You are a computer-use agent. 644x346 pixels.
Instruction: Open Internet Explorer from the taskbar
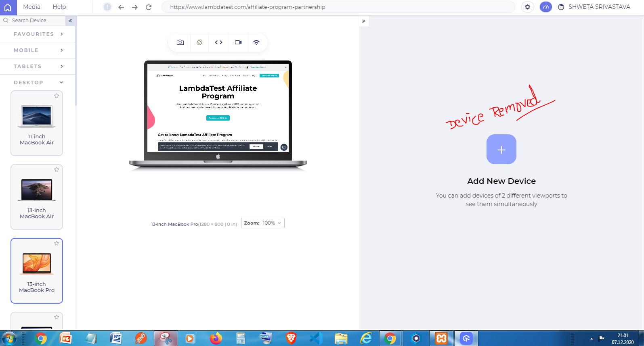366,338
